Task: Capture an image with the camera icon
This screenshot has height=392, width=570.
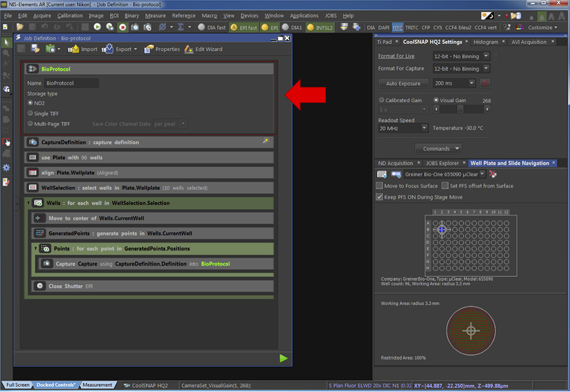Action: click(x=135, y=27)
